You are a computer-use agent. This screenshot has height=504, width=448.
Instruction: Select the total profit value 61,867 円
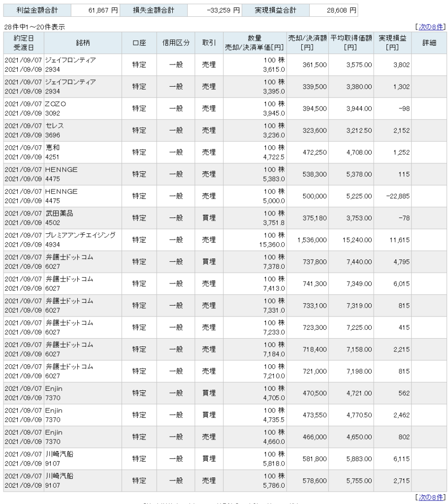[x=103, y=10]
